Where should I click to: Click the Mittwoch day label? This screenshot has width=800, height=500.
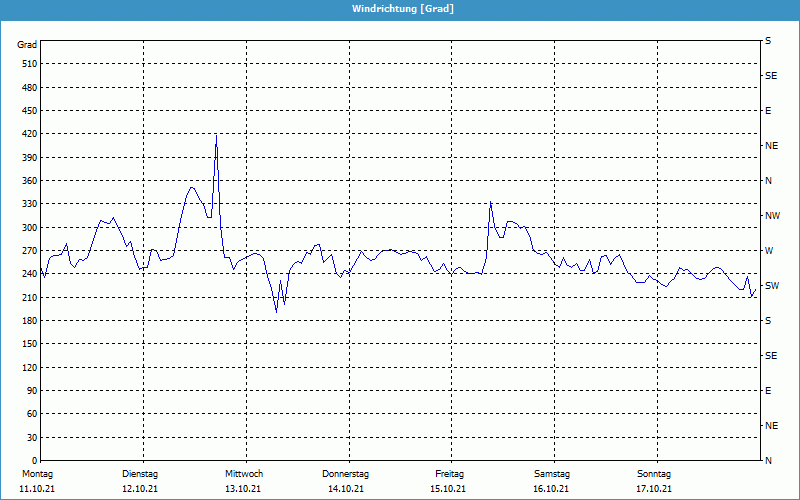click(243, 473)
